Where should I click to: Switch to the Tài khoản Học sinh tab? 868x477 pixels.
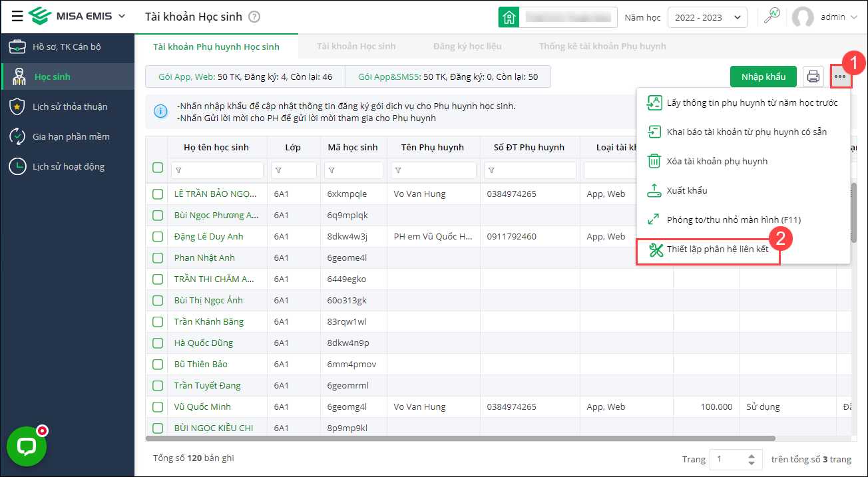click(x=356, y=47)
